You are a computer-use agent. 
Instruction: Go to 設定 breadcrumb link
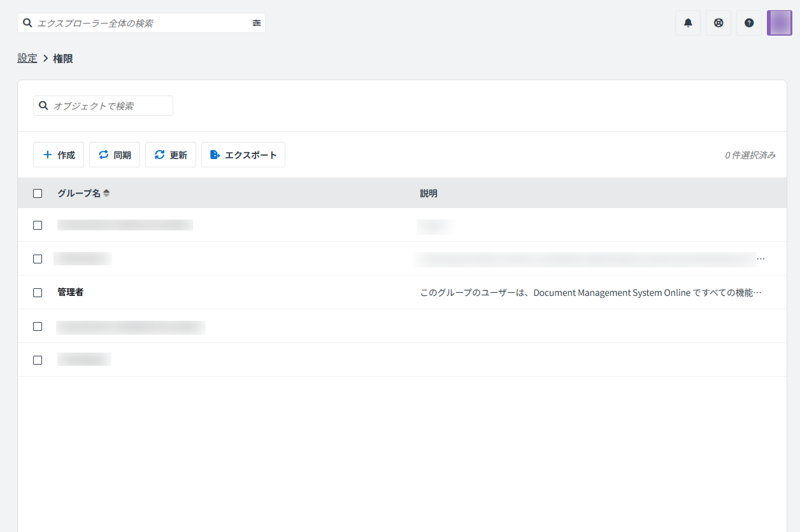[x=27, y=59]
